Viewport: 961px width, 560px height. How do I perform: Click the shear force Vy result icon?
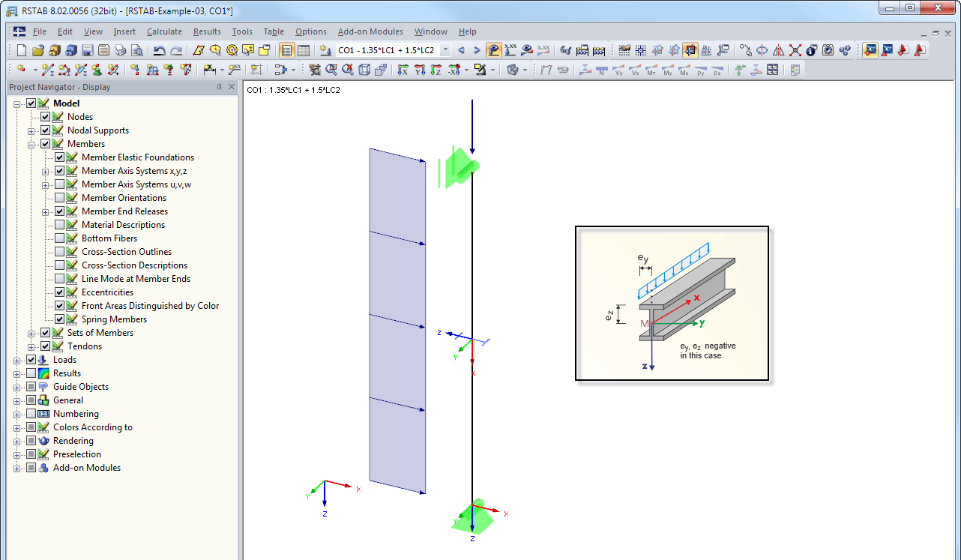coord(618,70)
